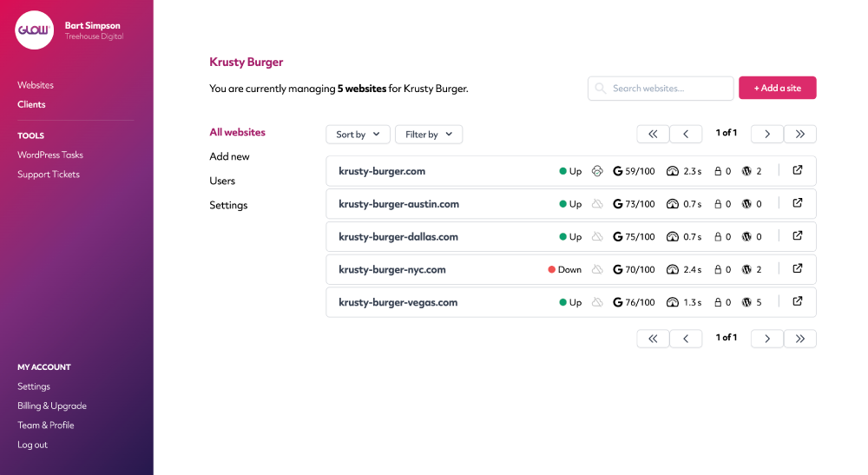Open external link for krusty-burger-nyc.com
The height and width of the screenshot is (475, 868).
797,268
